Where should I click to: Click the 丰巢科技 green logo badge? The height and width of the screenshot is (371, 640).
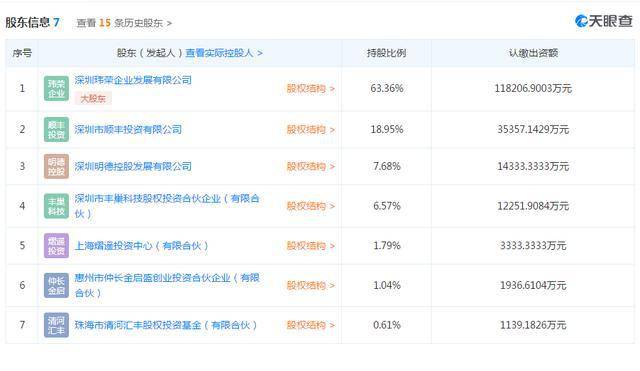pyautogui.click(x=56, y=206)
